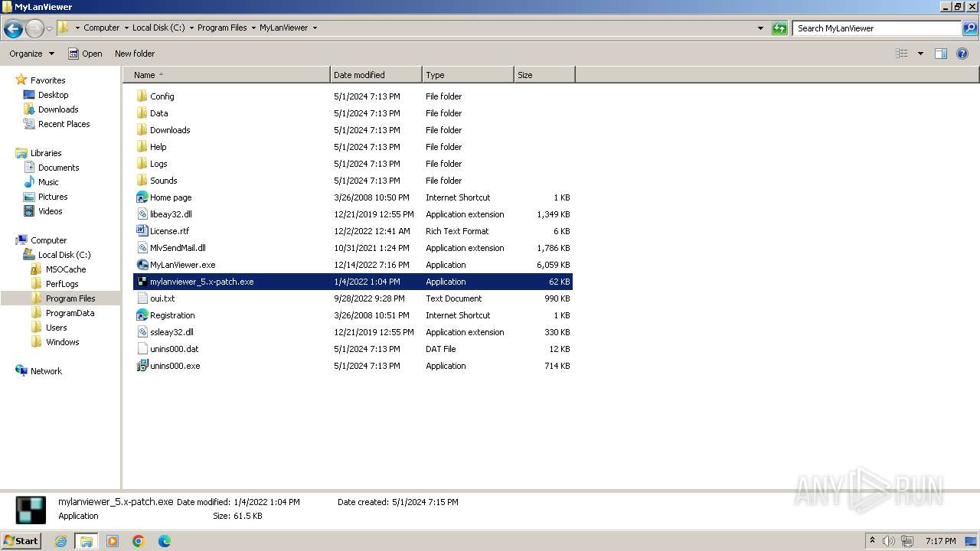Select the MlvSendMail.dll file icon
980x551 pixels.
pyautogui.click(x=142, y=248)
